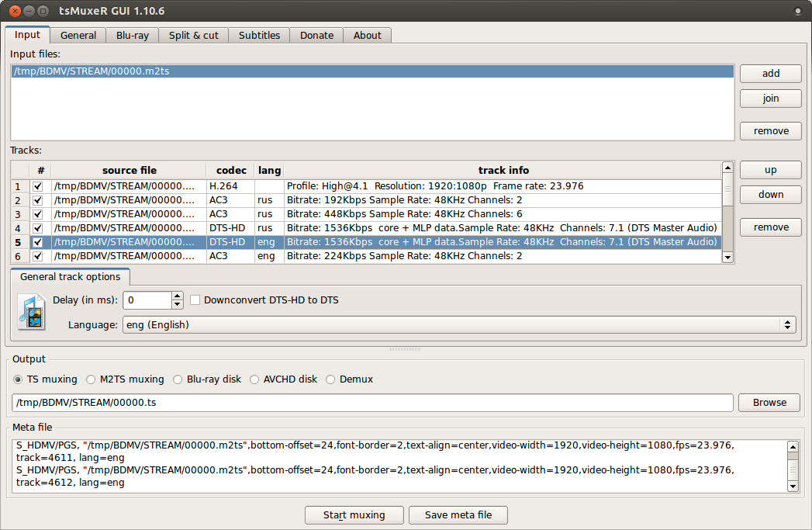Click Meta file scrollbar down arrow
The width and height of the screenshot is (812, 530).
click(793, 486)
